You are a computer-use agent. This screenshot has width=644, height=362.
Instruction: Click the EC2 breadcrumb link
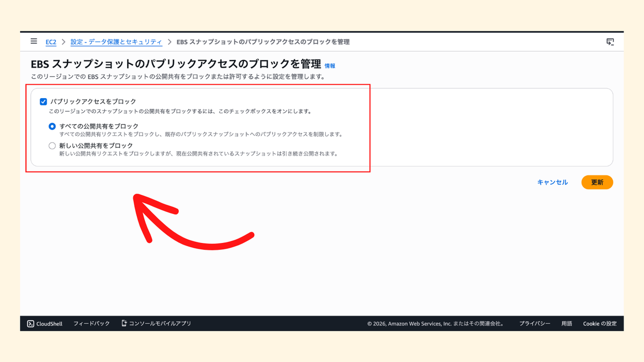click(51, 42)
